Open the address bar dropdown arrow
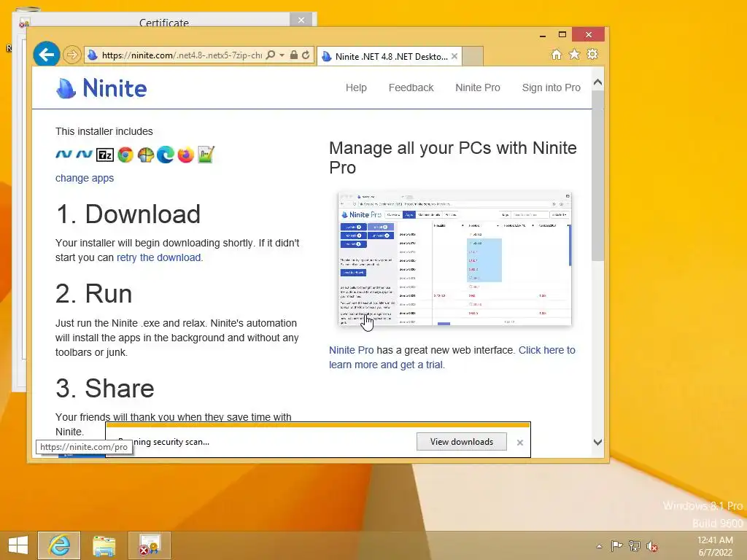This screenshot has width=747, height=560. pyautogui.click(x=282, y=55)
